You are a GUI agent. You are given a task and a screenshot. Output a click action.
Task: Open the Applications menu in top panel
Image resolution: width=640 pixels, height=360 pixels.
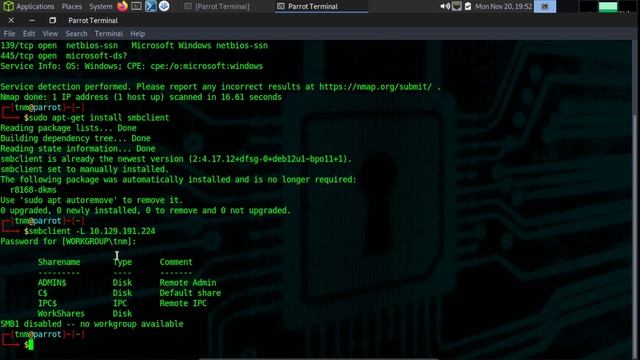[x=29, y=7]
